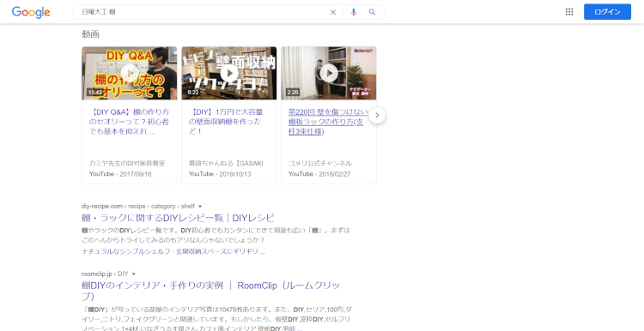Play the 壁面収納 video thumbnail
The width and height of the screenshot is (644, 331).
229,73
